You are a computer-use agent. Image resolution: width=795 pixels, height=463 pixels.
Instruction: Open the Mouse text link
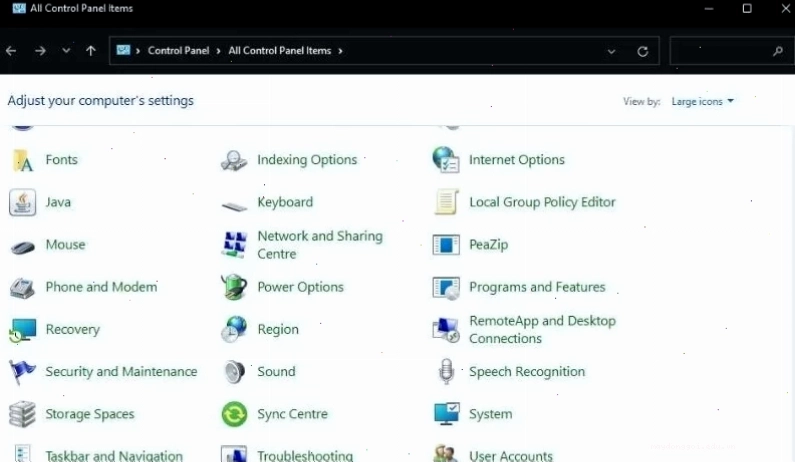tap(65, 245)
